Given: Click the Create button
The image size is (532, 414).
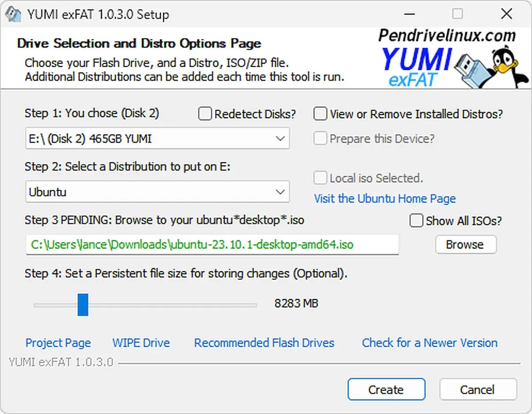Looking at the screenshot, I should [386, 390].
